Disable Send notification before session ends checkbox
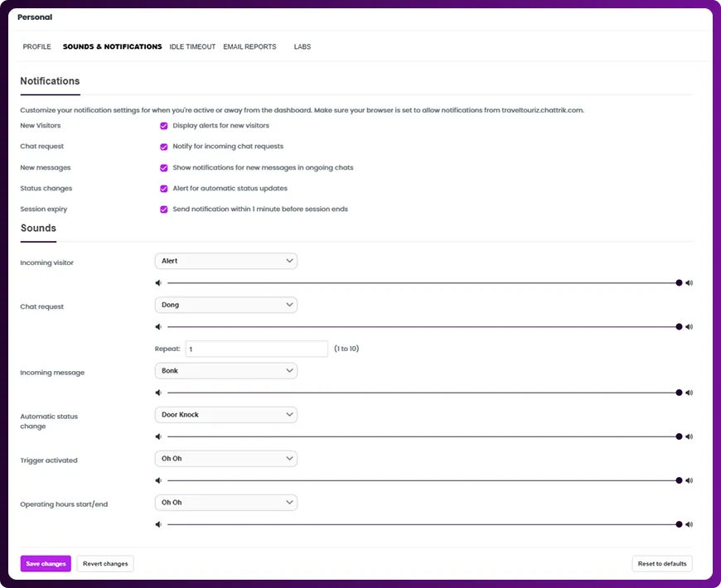721x588 pixels. coord(164,210)
